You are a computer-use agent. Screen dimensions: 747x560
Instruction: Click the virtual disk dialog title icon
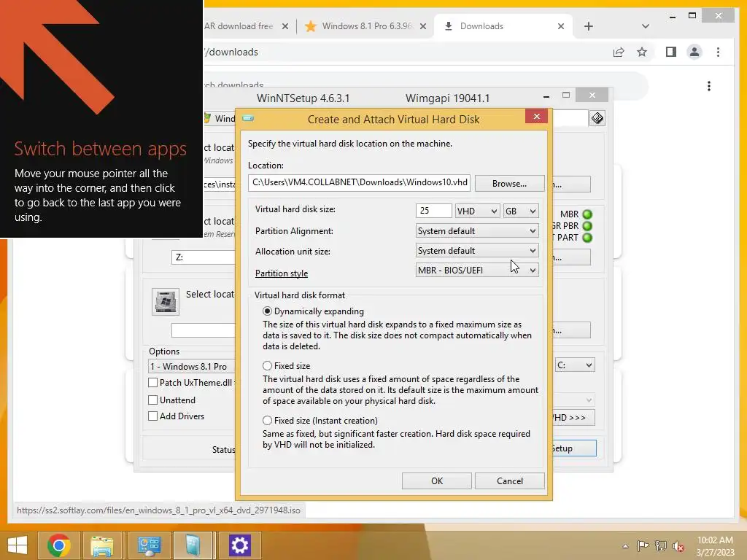[248, 119]
